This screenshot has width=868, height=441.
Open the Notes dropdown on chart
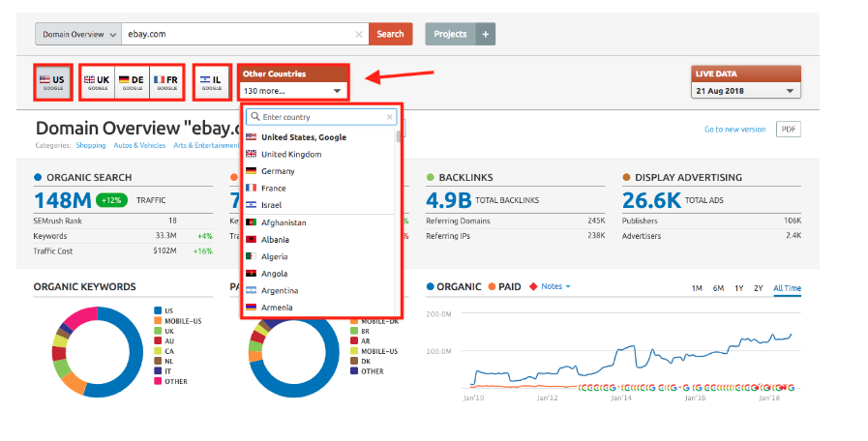pyautogui.click(x=555, y=286)
